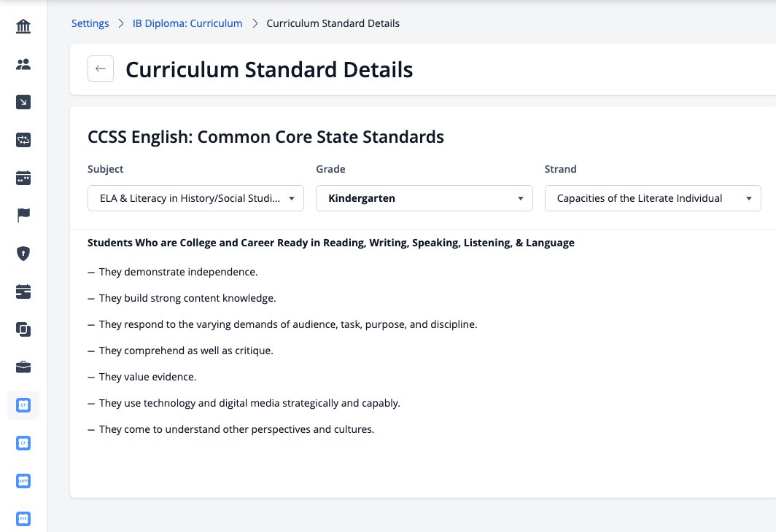Click Curriculum Standard Details breadcrumb text

tap(333, 23)
